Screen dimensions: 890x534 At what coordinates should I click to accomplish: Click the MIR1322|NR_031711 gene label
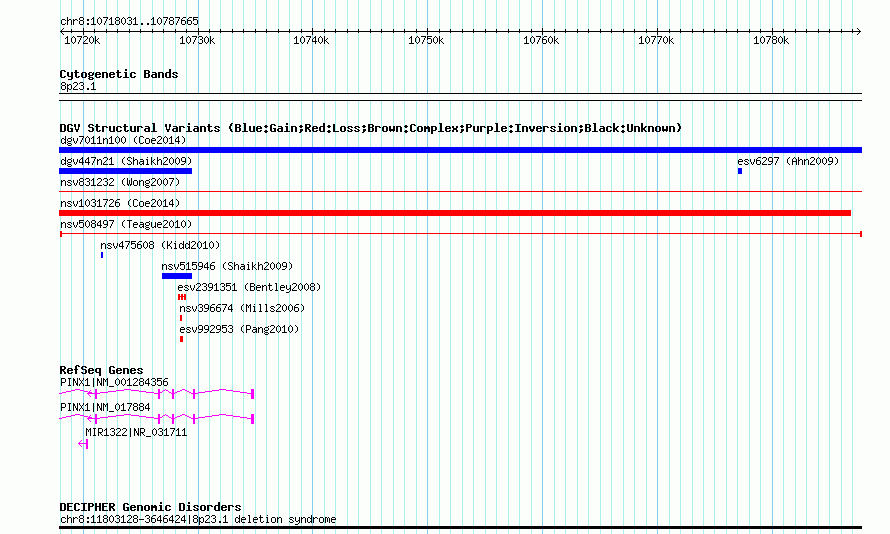(x=136, y=432)
